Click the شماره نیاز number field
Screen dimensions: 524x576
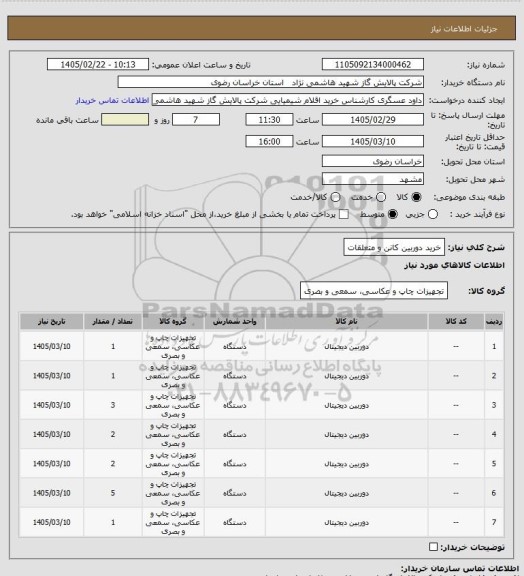[x=373, y=65]
